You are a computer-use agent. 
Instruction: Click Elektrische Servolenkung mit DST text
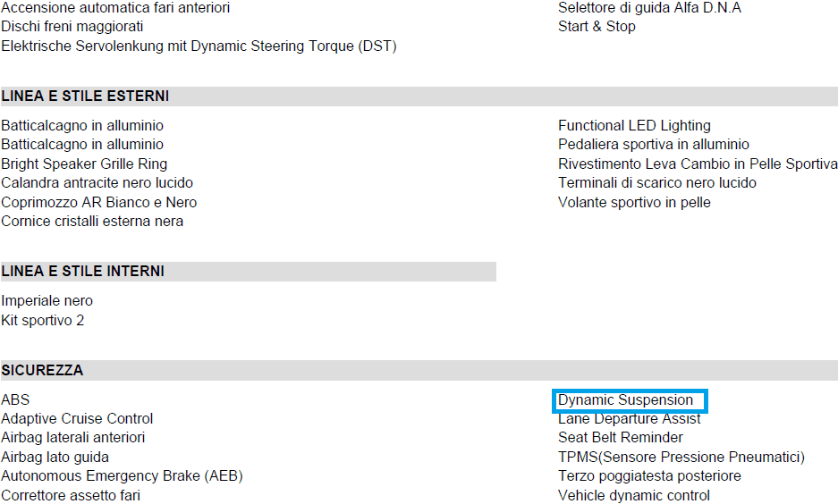(x=199, y=46)
